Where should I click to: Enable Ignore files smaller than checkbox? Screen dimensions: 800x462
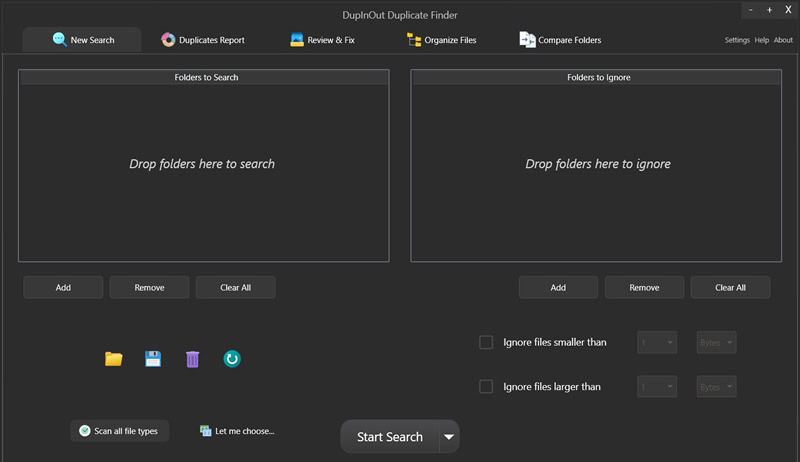[x=486, y=342]
